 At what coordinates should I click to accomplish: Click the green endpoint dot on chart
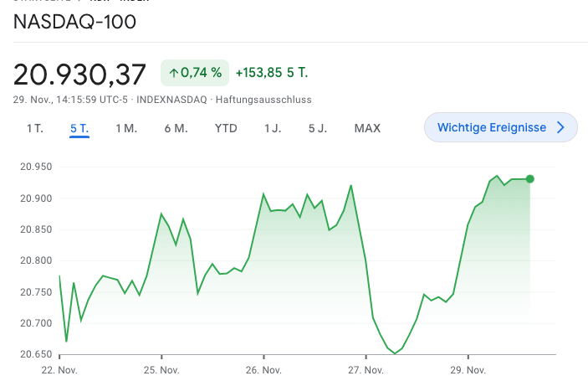click(x=530, y=178)
